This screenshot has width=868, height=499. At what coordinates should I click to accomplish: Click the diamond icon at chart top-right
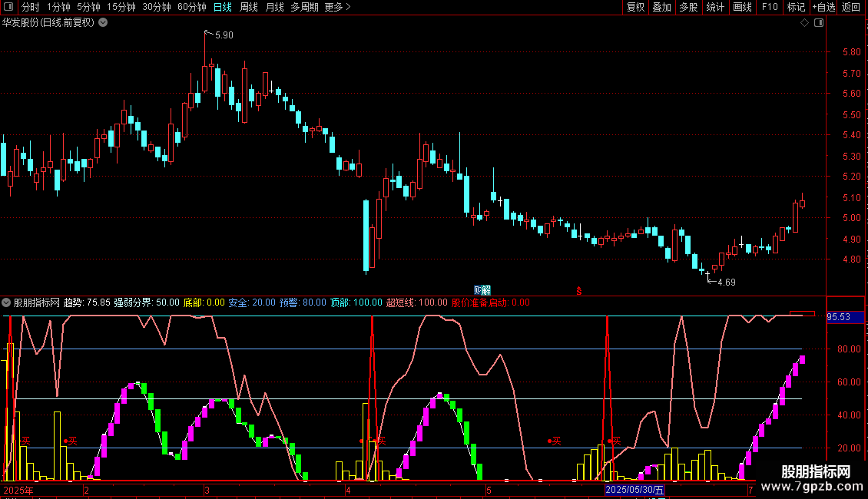click(x=804, y=23)
